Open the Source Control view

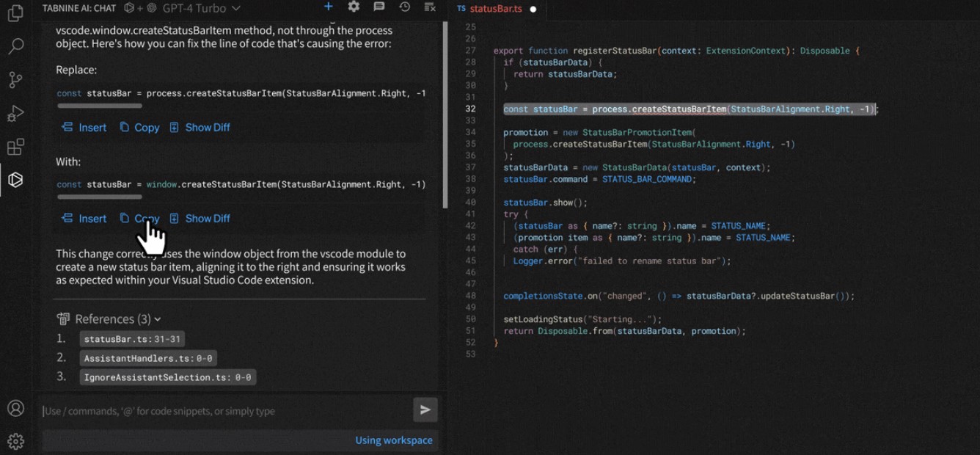coord(15,80)
